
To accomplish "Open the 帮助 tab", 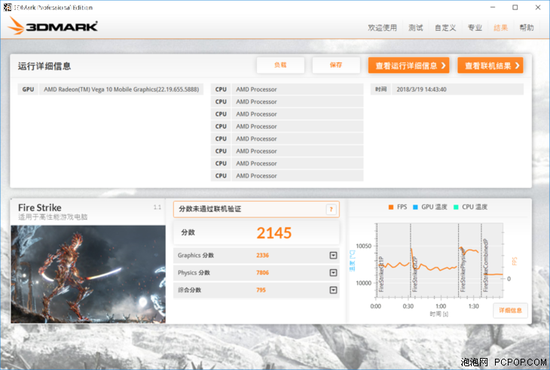I will tap(526, 28).
